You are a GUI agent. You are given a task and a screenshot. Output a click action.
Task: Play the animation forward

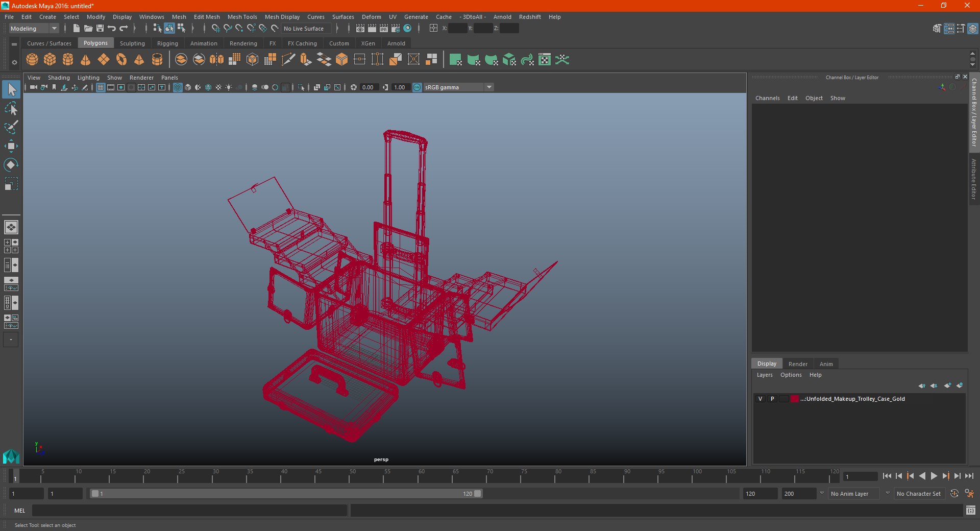coord(934,476)
